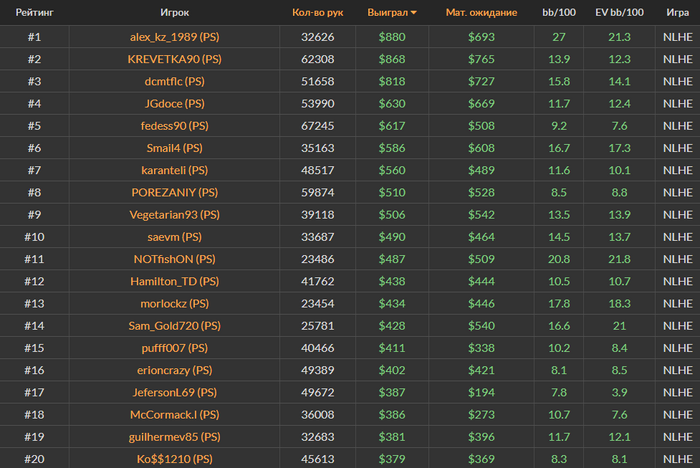
Task: Open Sam_Gold720 (PS) player profile
Action: coord(175,326)
